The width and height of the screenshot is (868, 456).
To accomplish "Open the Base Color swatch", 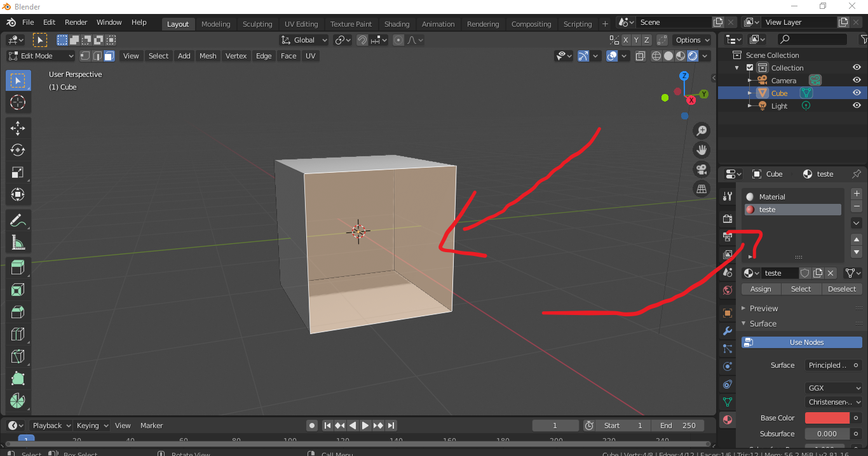I will pos(827,418).
